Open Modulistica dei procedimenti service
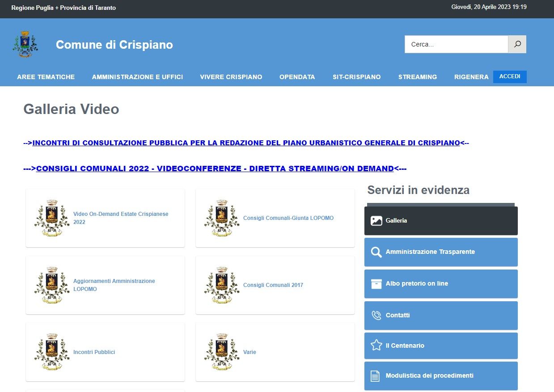The image size is (554, 392). [x=441, y=376]
